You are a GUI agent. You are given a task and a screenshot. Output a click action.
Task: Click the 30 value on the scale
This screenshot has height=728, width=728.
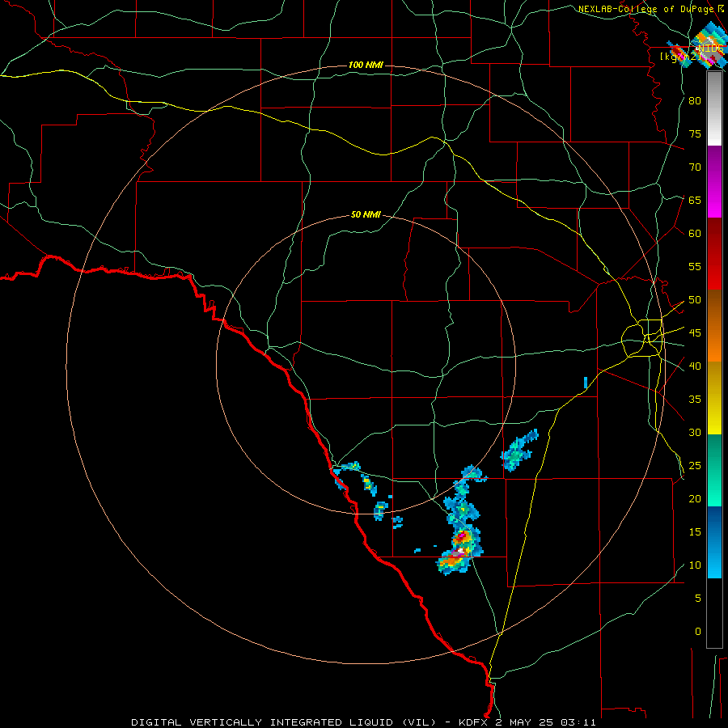pyautogui.click(x=695, y=432)
